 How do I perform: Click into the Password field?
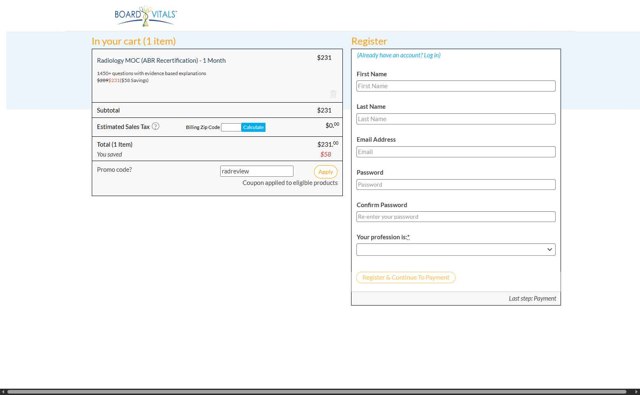pos(456,184)
